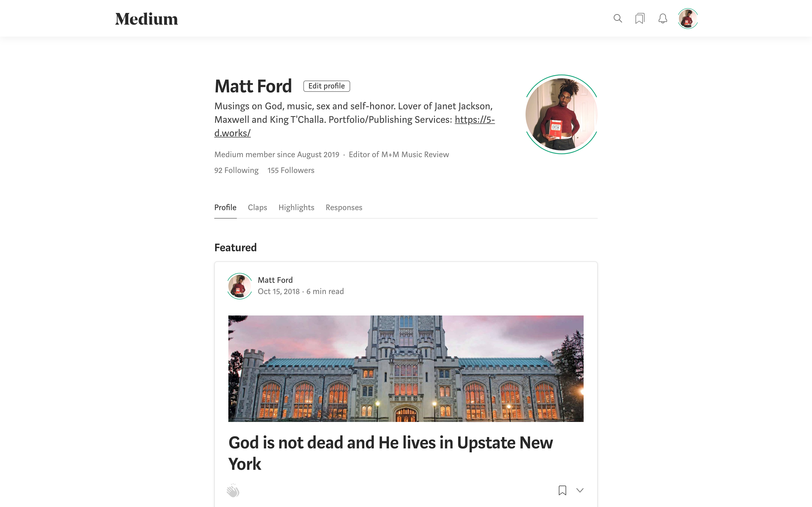812x507 pixels.
Task: Open Medium search
Action: (618, 18)
